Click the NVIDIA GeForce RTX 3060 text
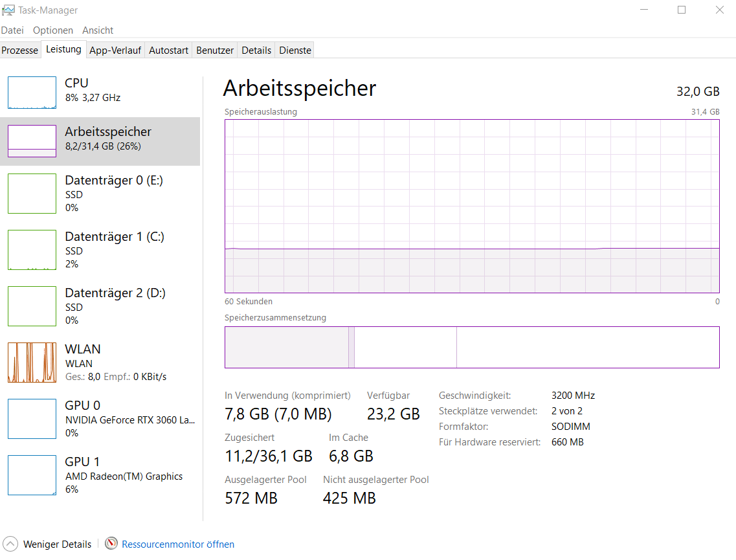 click(x=130, y=420)
